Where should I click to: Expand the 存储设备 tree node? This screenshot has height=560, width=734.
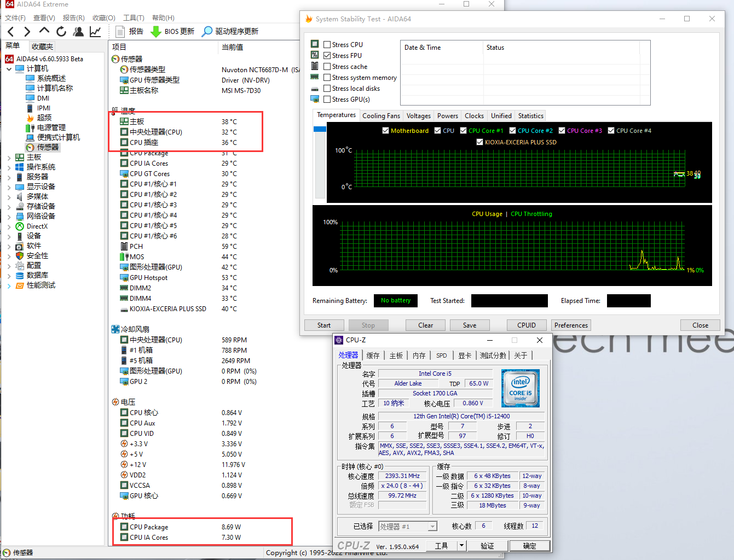tap(9, 207)
